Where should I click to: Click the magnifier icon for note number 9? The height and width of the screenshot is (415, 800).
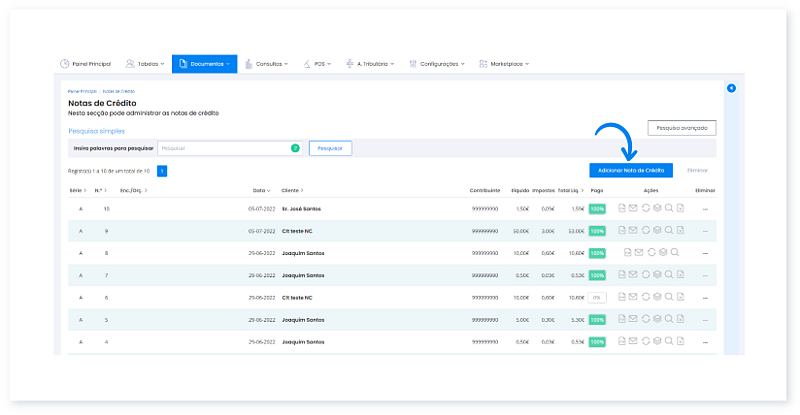point(669,230)
